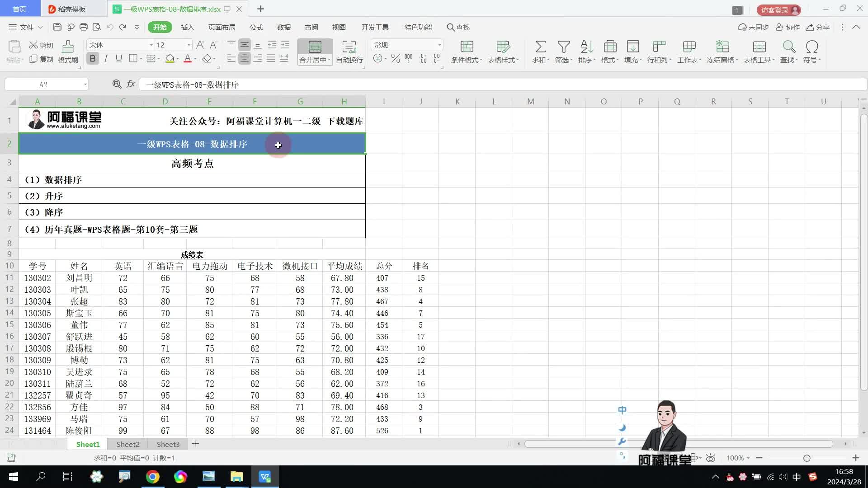Viewport: 868px width, 488px height.
Task: Click the Freeze Panes (冻结窗格) icon
Action: click(x=722, y=47)
